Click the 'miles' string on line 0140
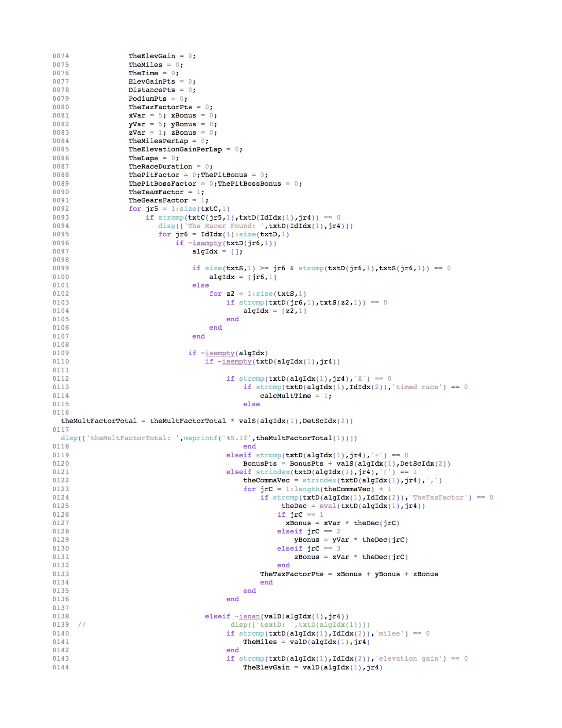The image size is (562, 728). coord(389,633)
